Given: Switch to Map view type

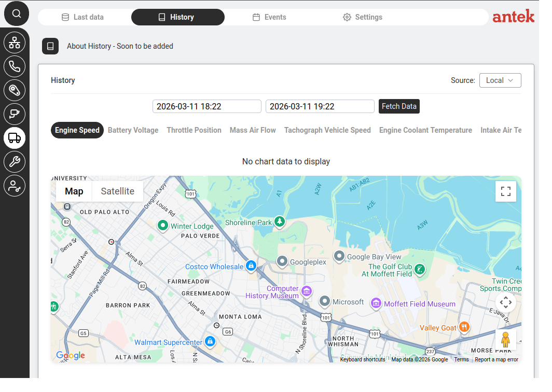Looking at the screenshot, I should tap(74, 191).
